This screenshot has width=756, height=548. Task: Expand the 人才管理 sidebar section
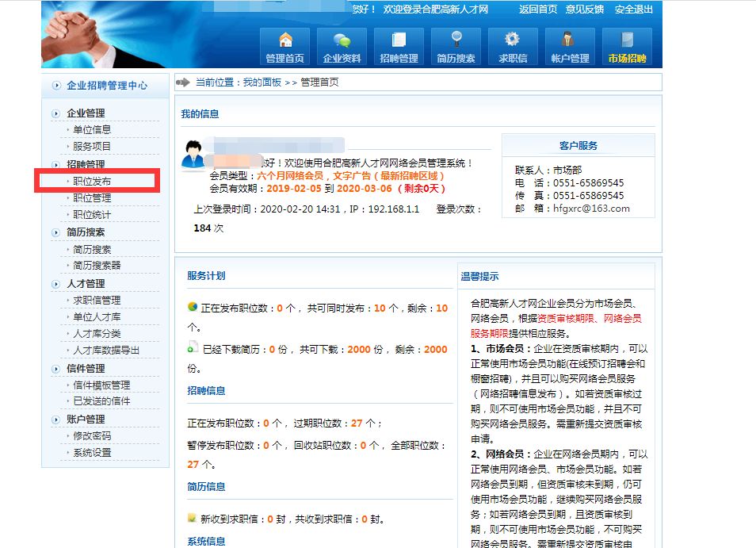[x=85, y=284]
